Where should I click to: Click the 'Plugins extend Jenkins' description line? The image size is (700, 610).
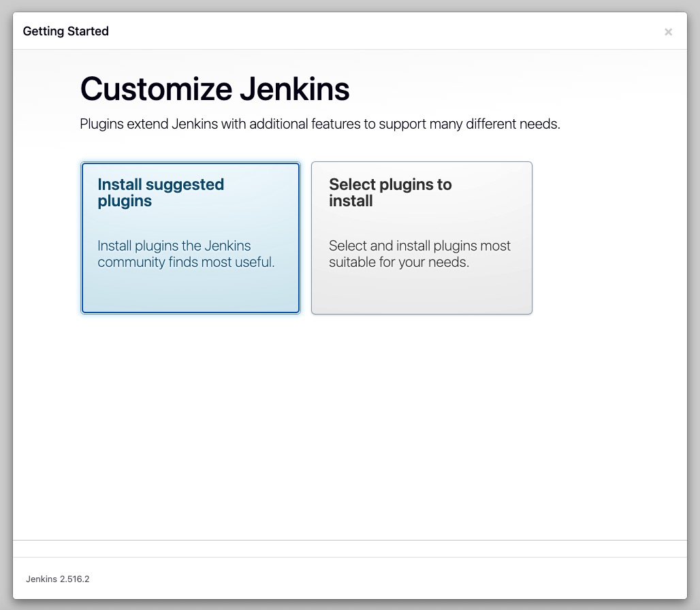coord(319,125)
